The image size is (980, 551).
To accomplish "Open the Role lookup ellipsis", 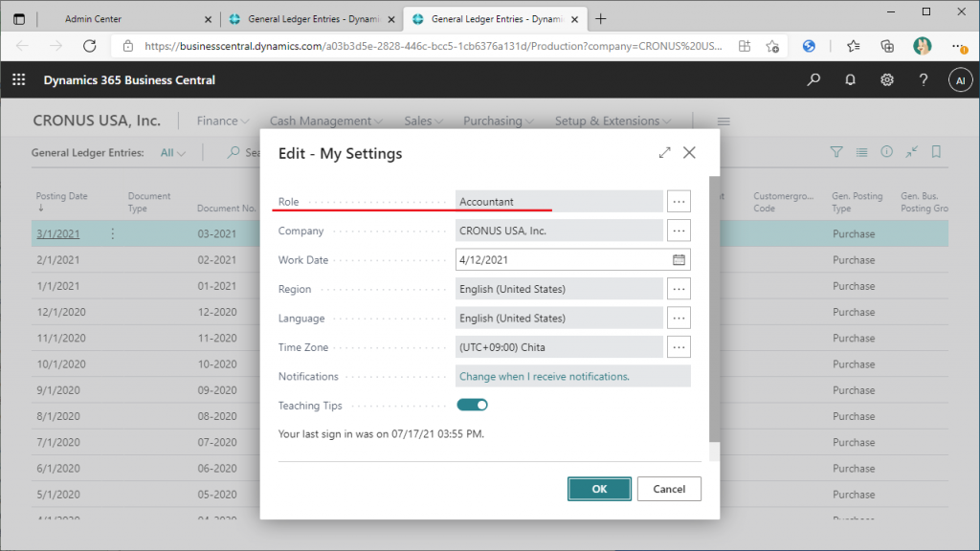I will [x=679, y=202].
